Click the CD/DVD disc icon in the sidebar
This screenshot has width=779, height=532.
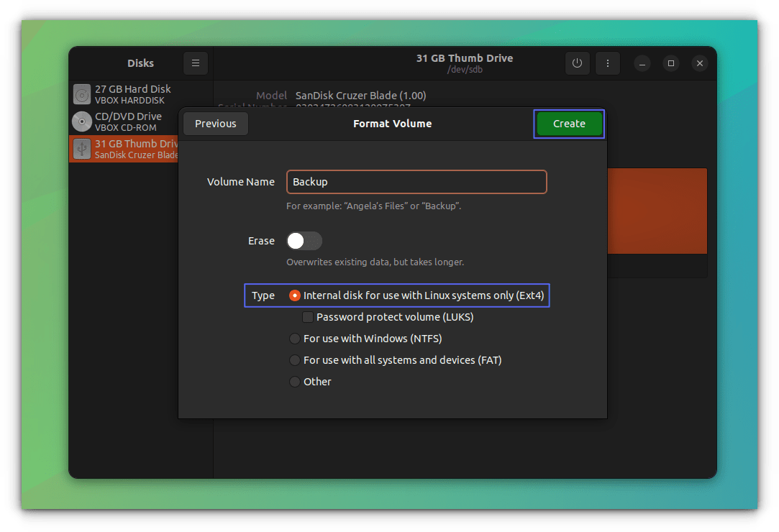click(81, 121)
